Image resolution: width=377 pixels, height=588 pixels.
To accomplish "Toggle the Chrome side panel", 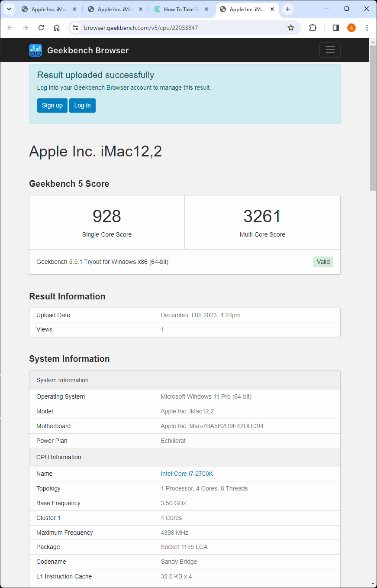I will point(335,28).
